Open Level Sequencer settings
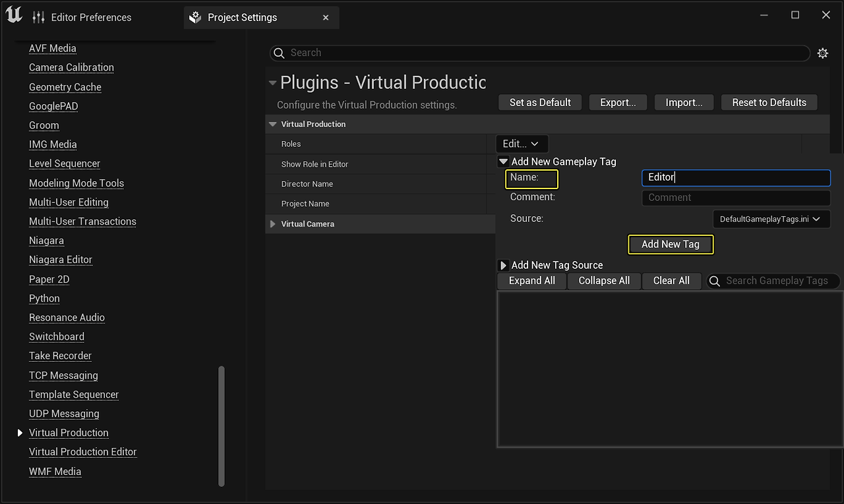This screenshot has width=844, height=504. (x=65, y=163)
